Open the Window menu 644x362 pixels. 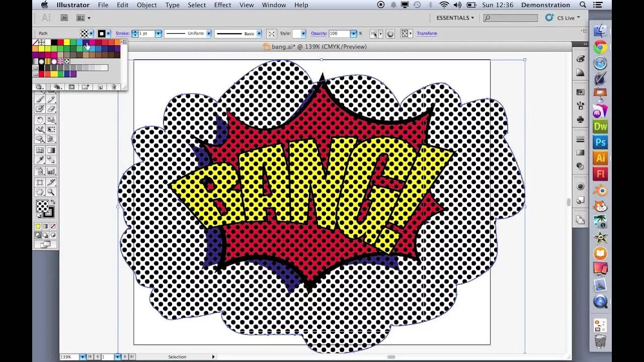(x=274, y=5)
